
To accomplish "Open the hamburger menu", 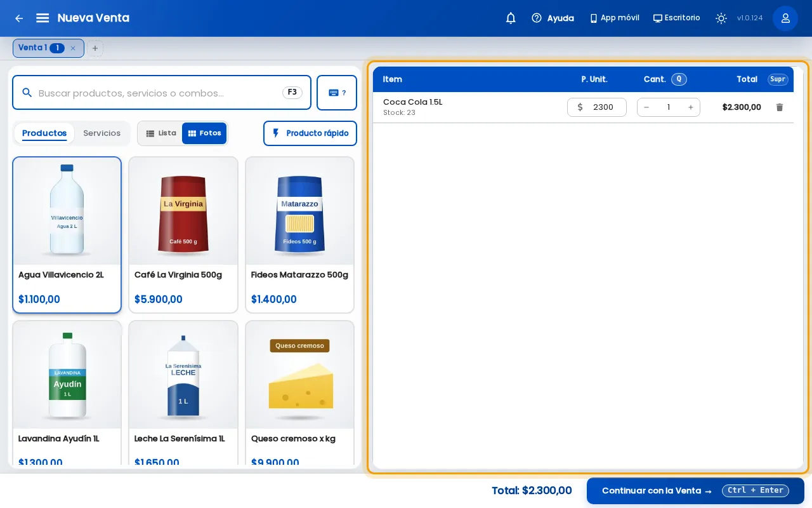I will [43, 18].
